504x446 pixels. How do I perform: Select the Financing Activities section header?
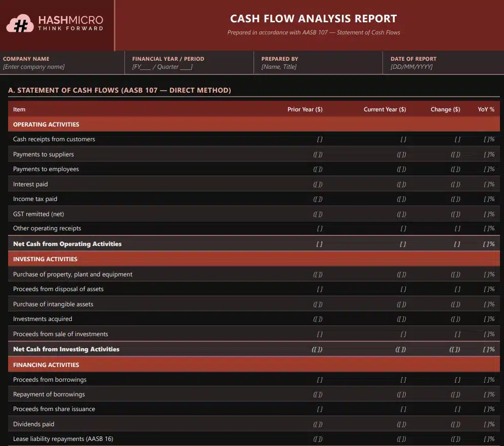[46, 365]
